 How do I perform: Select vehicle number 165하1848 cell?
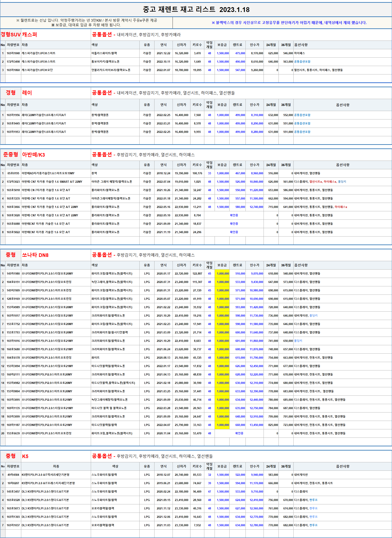click(13, 53)
